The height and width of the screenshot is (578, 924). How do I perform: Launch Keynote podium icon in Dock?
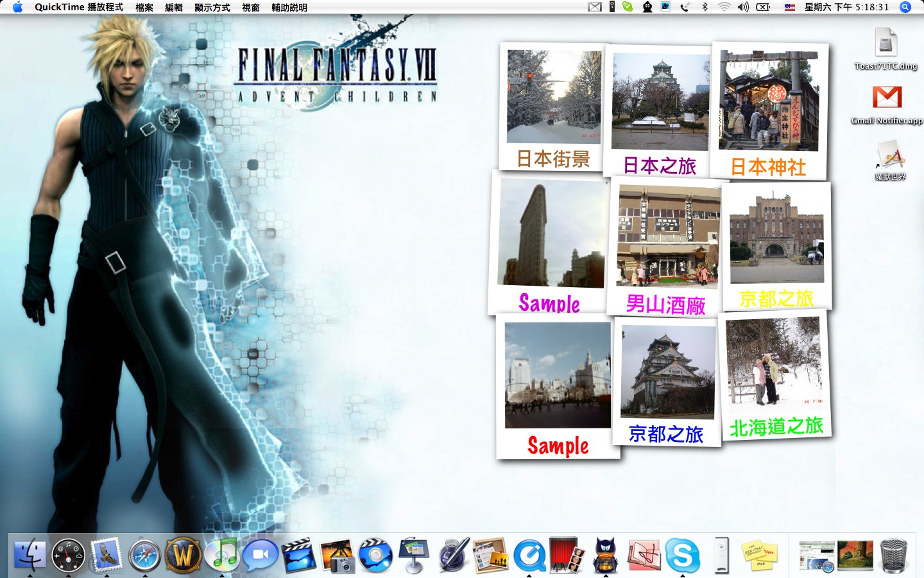414,555
